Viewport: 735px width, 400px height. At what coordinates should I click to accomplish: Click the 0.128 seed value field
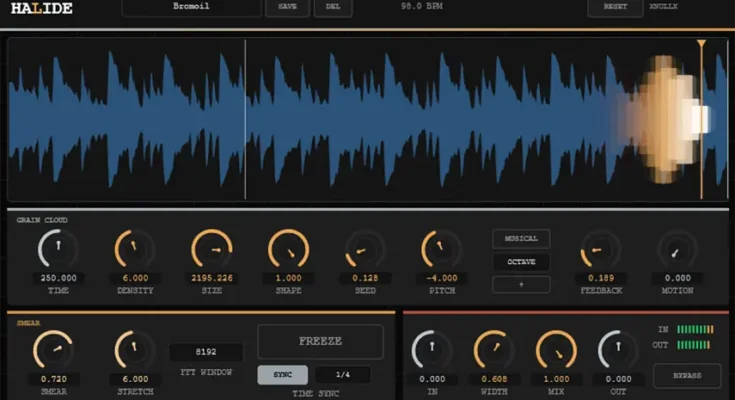click(365, 278)
